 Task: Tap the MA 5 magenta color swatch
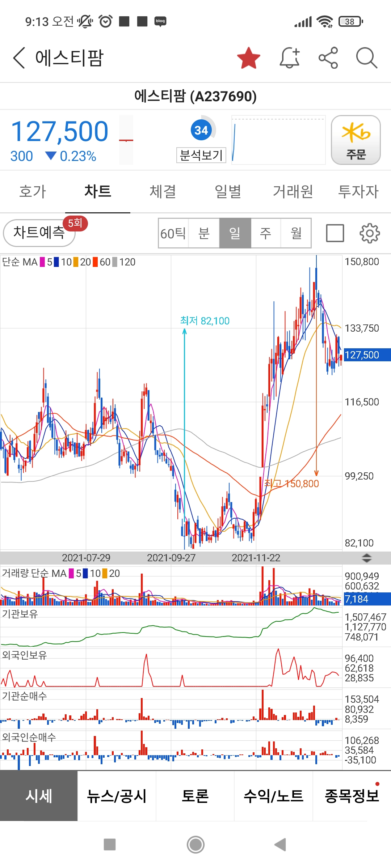42,262
